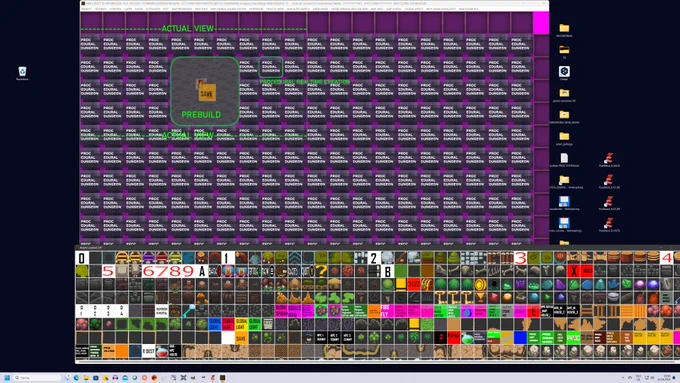Click the taskbar search box
This screenshot has height=383, width=680.
[x=37, y=378]
